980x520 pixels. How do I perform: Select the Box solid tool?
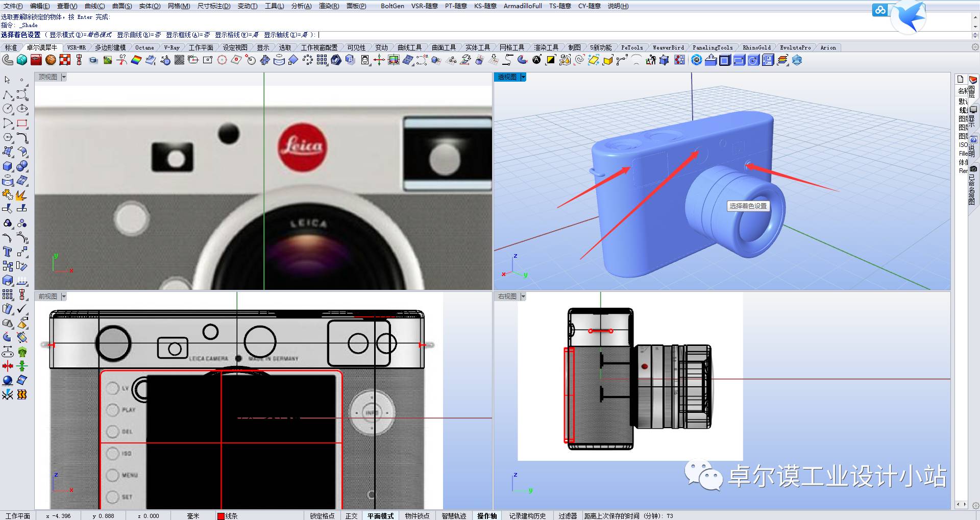(x=7, y=166)
